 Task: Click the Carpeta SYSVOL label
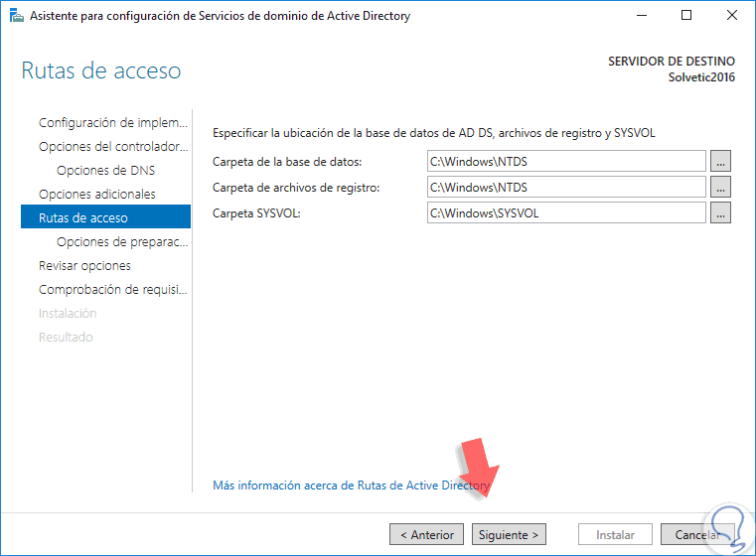point(256,213)
